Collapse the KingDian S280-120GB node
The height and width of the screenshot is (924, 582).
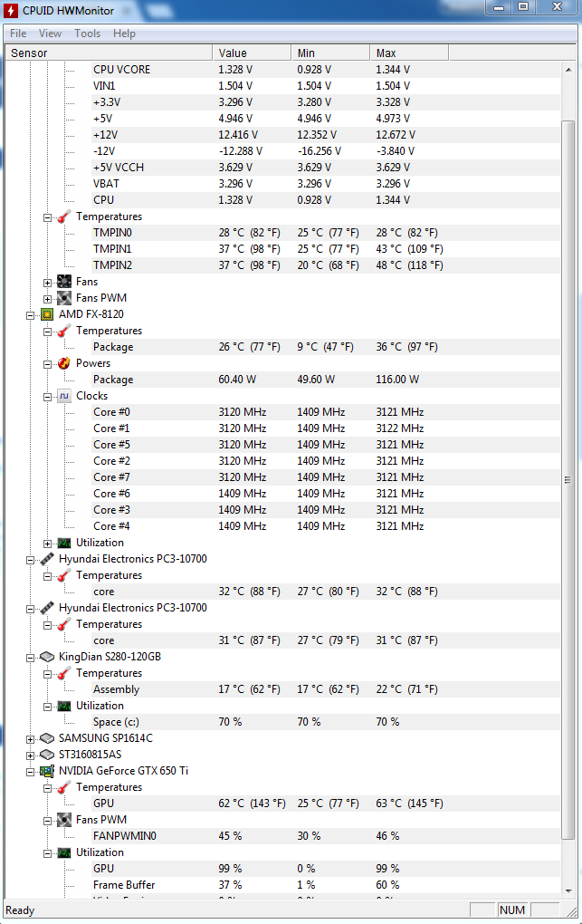(x=30, y=658)
